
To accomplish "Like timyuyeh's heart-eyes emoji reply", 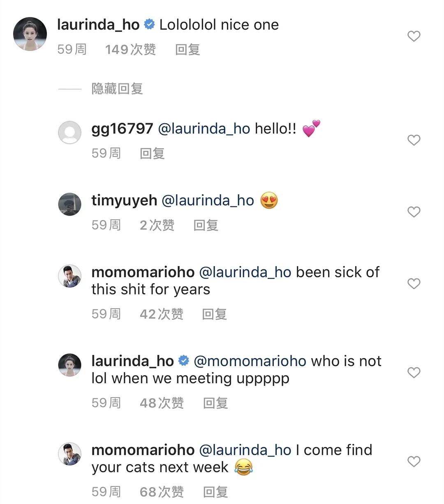I will pyautogui.click(x=414, y=212).
